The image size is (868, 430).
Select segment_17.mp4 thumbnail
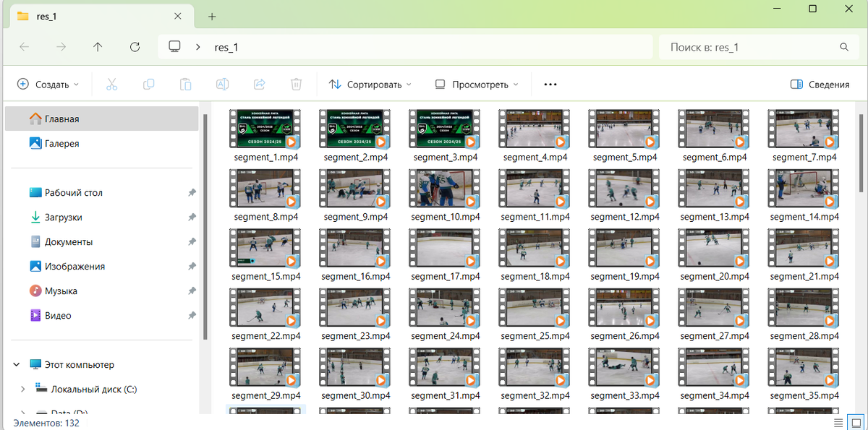click(444, 250)
